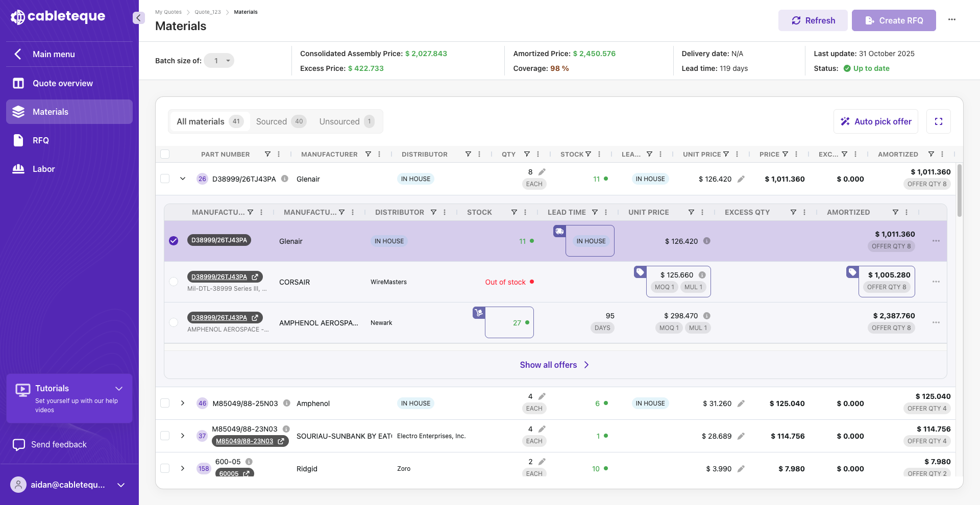980x505 pixels.
Task: Click pencil icon to edit D38999/26TJ43PA quantity
Action: [542, 172]
